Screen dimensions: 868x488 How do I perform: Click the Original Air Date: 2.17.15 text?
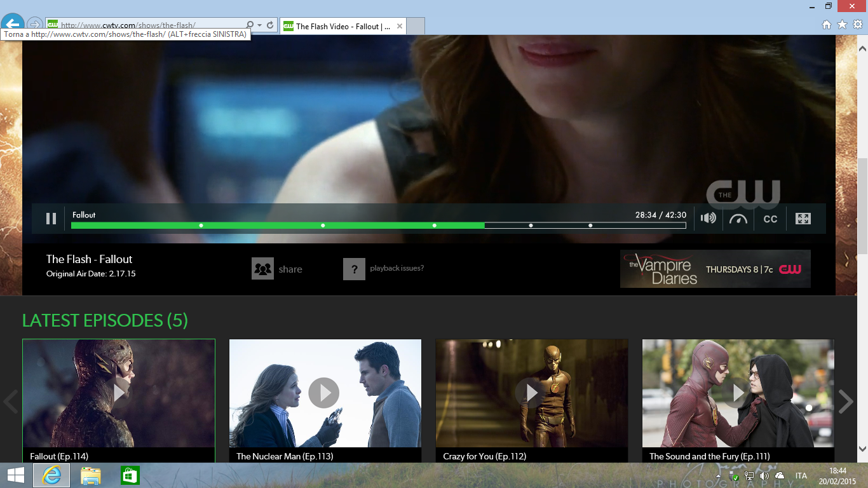[91, 274]
